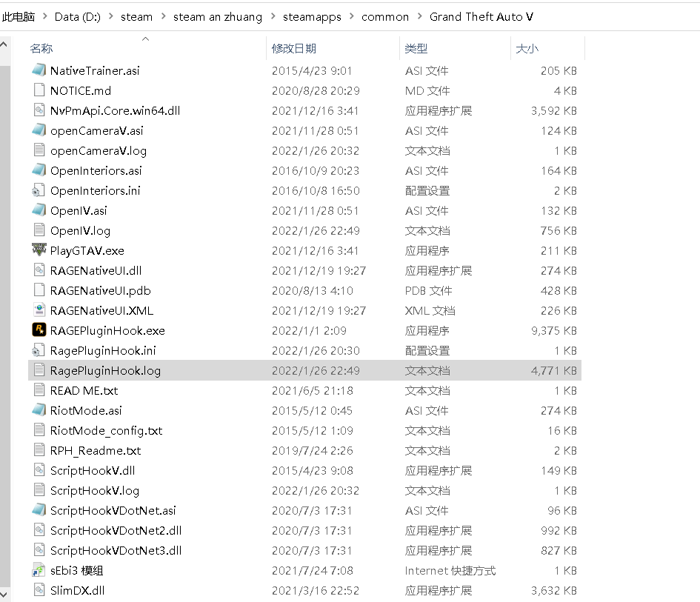Click the XML 文档 type cell
The height and width of the screenshot is (602, 700).
[x=430, y=310]
